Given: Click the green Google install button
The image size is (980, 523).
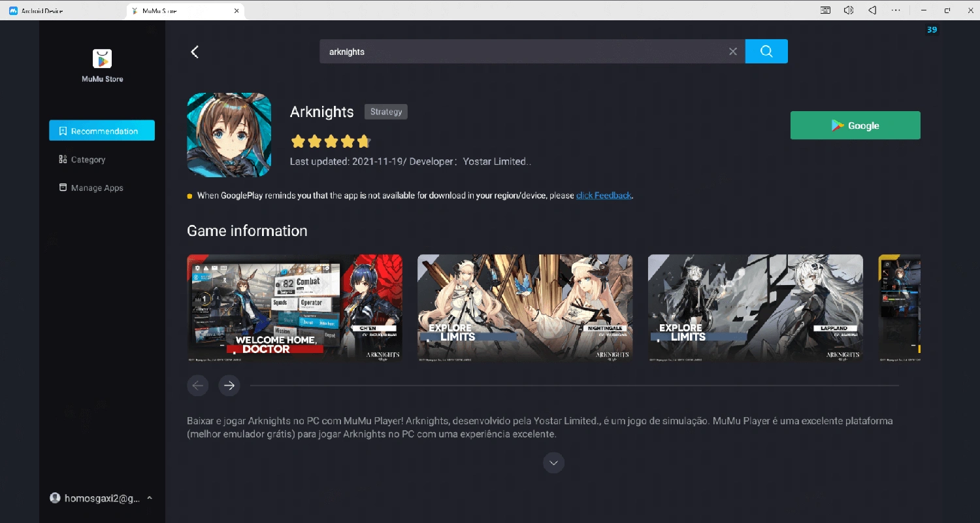Looking at the screenshot, I should [855, 126].
